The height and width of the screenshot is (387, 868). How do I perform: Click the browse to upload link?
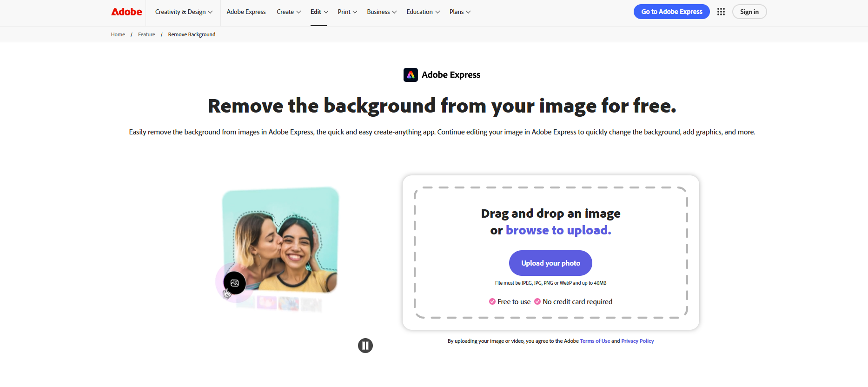558,230
